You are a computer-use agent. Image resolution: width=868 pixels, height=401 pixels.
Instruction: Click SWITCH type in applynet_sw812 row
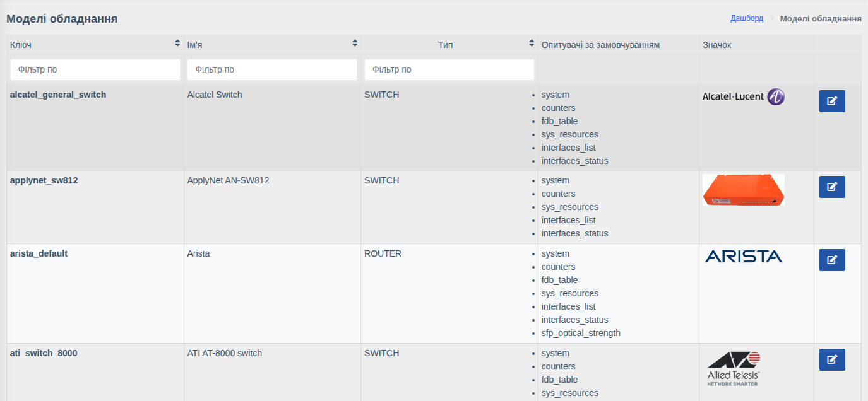click(x=382, y=180)
